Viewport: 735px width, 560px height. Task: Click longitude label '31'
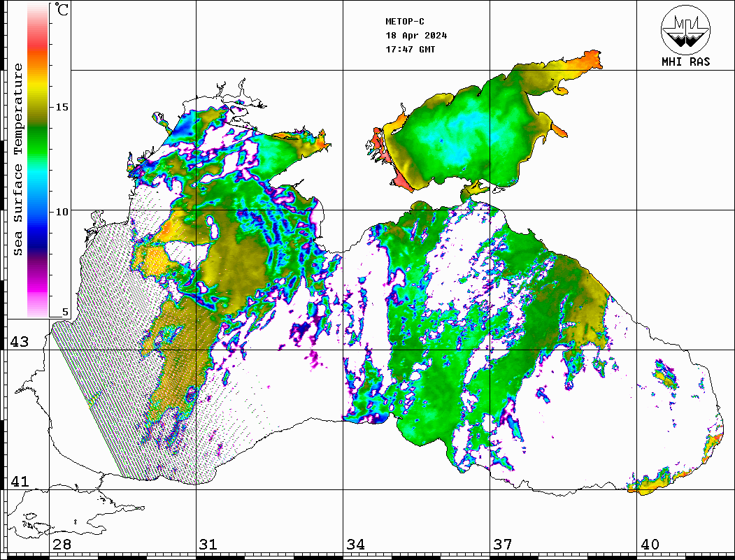click(x=208, y=544)
